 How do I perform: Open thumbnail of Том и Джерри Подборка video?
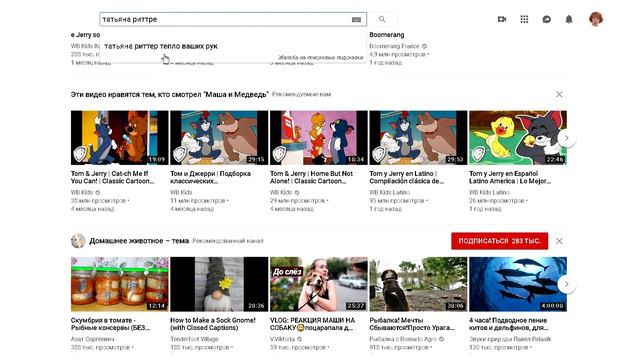click(x=219, y=138)
